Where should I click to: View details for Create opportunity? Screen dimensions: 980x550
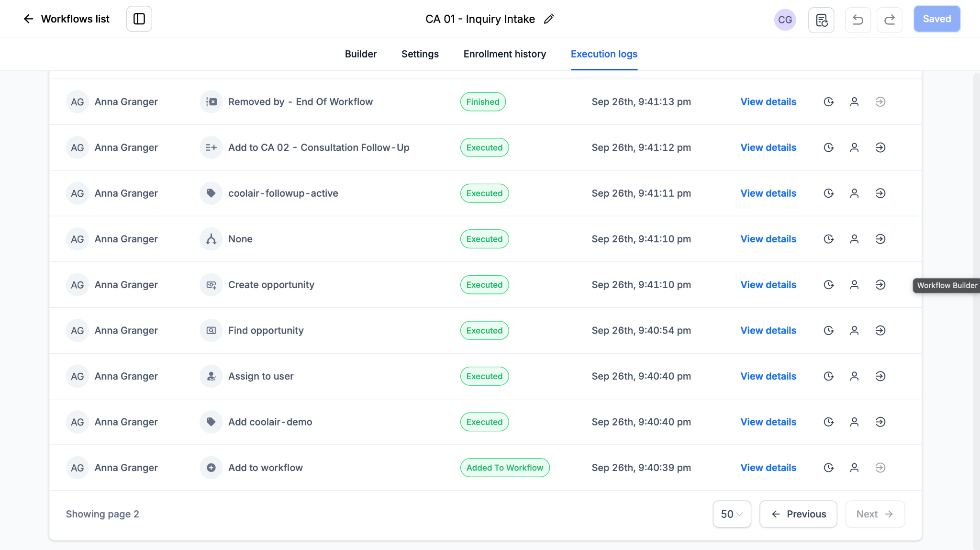[768, 285]
